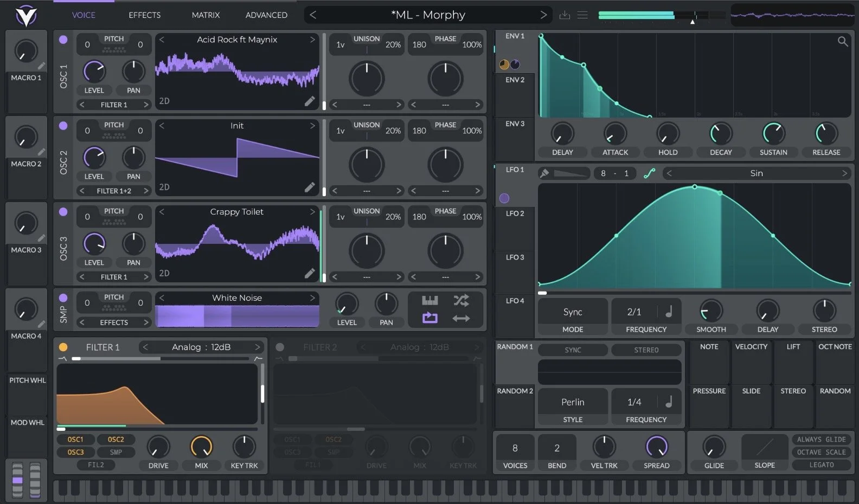Screen dimensions: 859x504
Task: Click the LFO 1 smooth curve icon
Action: [649, 173]
